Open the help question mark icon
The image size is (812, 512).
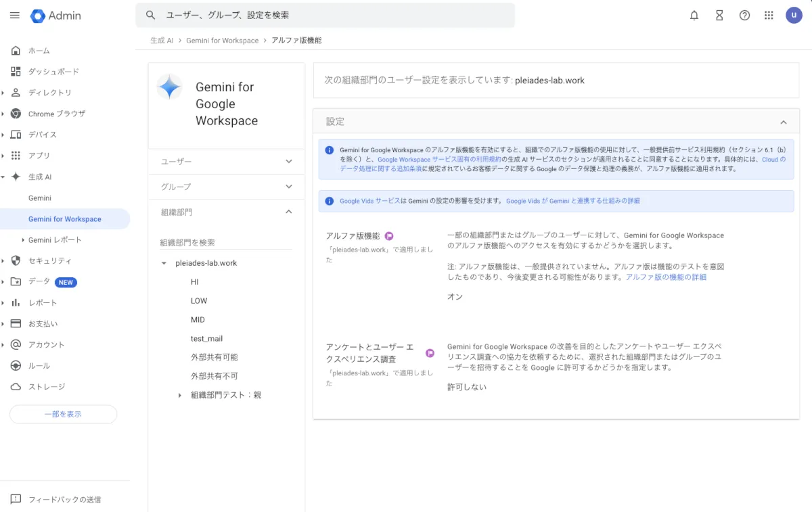pyautogui.click(x=744, y=16)
